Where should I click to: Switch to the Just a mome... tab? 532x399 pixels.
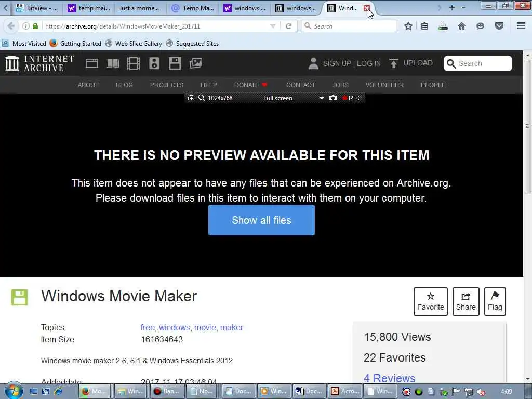pos(139,8)
